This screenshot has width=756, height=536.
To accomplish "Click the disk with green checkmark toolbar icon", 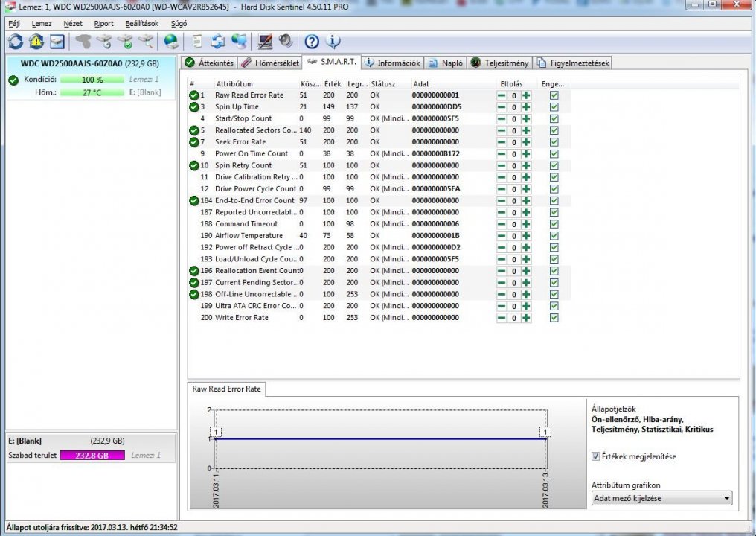I will pyautogui.click(x=124, y=42).
